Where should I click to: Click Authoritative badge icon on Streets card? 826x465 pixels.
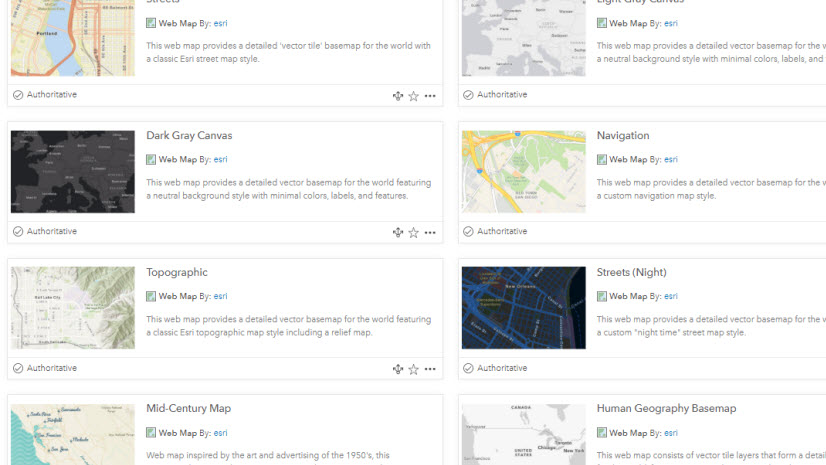[x=18, y=95]
